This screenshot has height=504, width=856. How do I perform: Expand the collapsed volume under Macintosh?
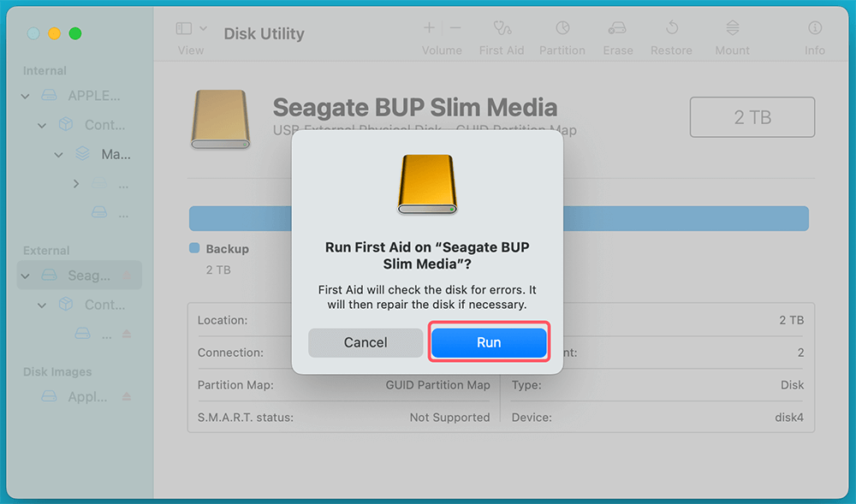click(x=76, y=184)
